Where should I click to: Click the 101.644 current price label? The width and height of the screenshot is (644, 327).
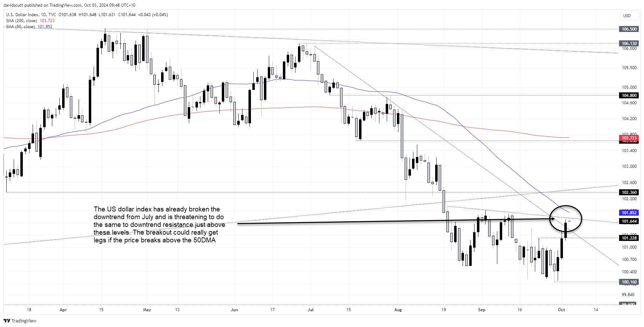tap(629, 221)
